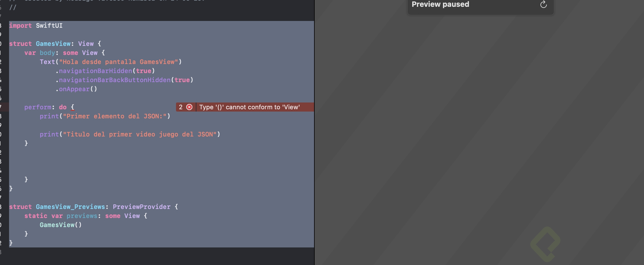
Task: Click the print("Primer elemento del JSON:") line
Action: (x=105, y=116)
